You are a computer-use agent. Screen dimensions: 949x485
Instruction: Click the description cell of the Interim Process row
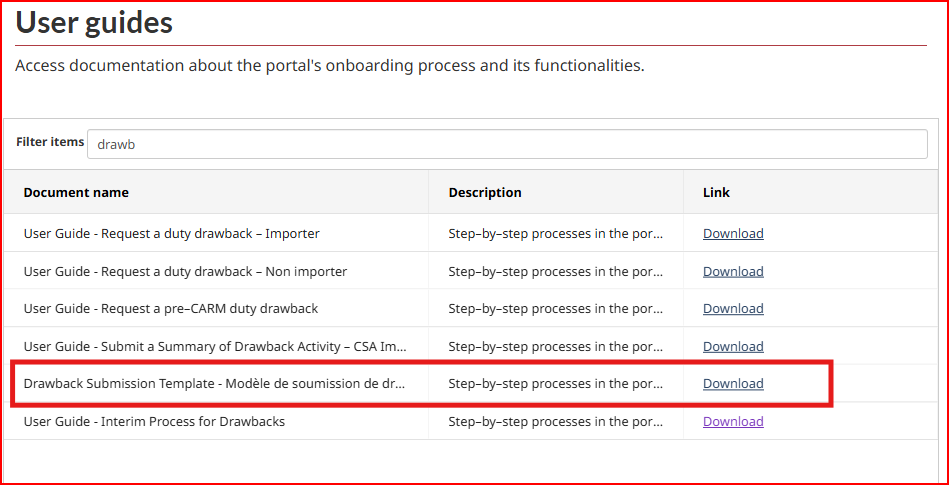pos(554,421)
